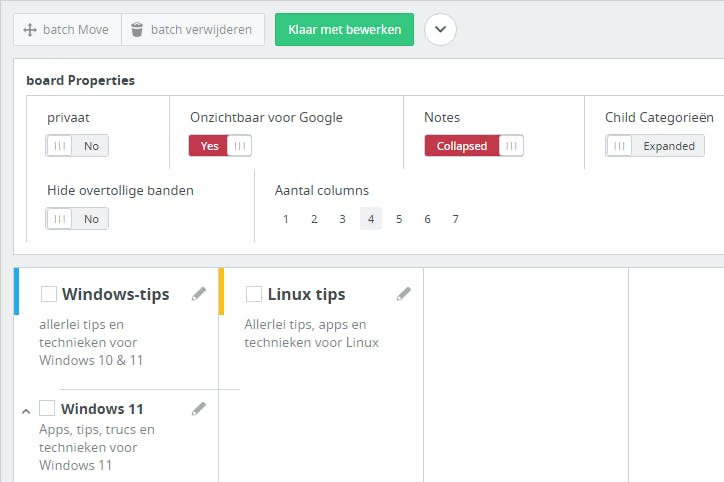Toggle the privaat switch
The width and height of the screenshot is (724, 482).
coord(77,146)
